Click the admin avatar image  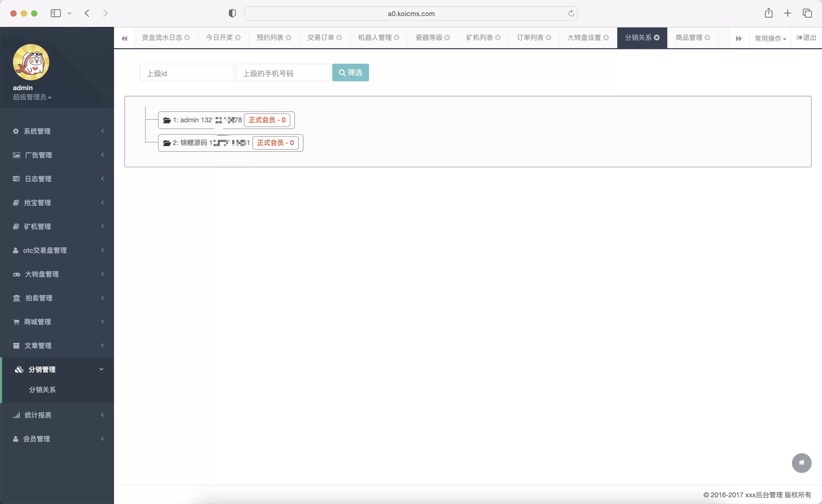tap(31, 62)
